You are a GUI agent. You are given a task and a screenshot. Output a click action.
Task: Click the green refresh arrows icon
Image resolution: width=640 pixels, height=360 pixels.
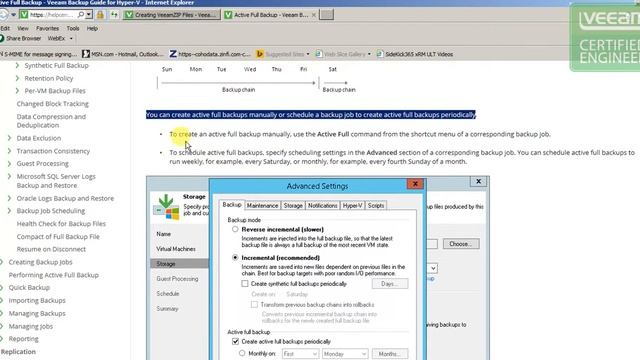click(x=114, y=15)
